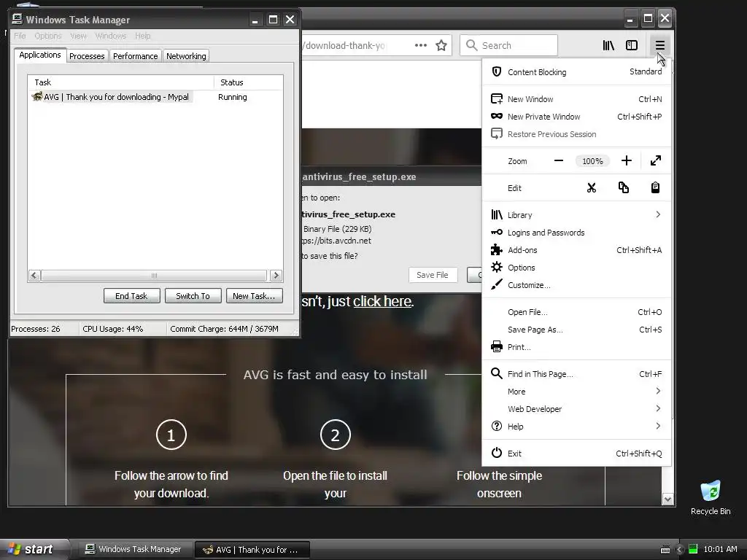The width and height of the screenshot is (747, 560).
Task: Open Task Manager Help menu
Action: 142,36
